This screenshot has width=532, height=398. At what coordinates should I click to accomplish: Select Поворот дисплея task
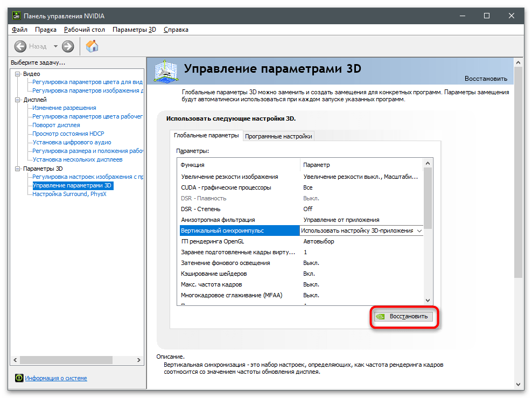point(57,125)
